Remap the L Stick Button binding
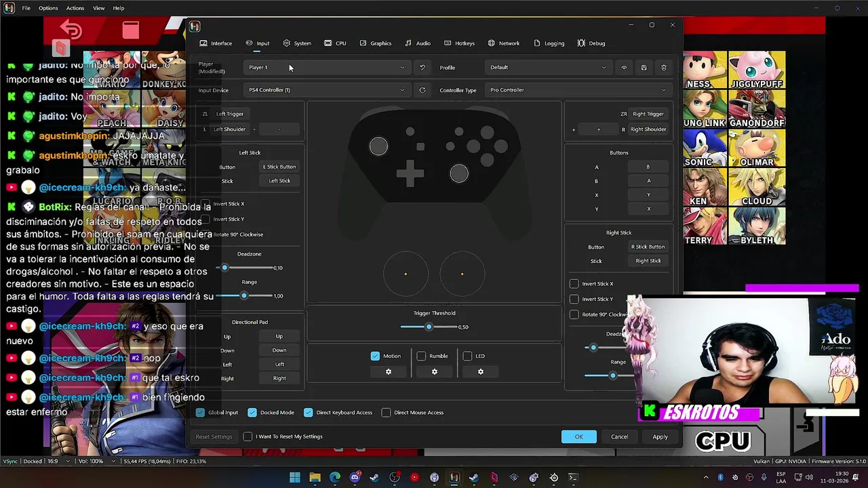Image resolution: width=868 pixels, height=488 pixels. pyautogui.click(x=279, y=167)
